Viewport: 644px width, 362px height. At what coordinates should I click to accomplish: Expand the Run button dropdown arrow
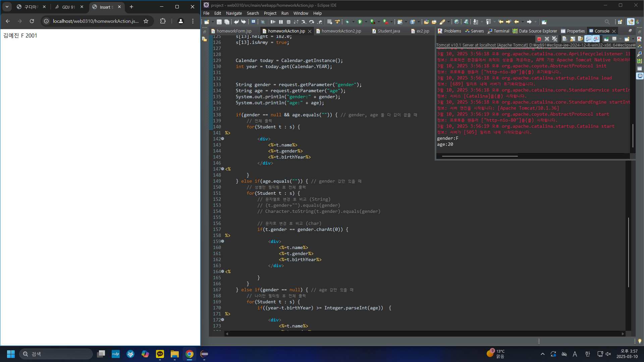366,22
